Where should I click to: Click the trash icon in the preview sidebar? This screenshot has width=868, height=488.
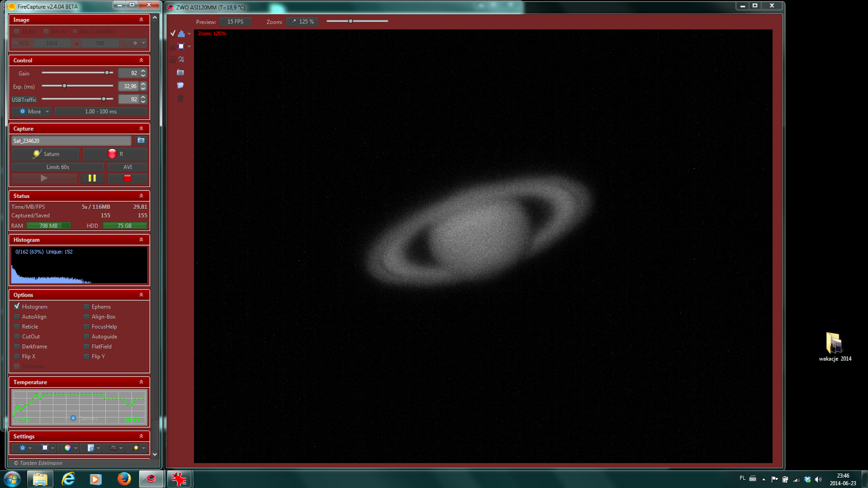click(180, 98)
